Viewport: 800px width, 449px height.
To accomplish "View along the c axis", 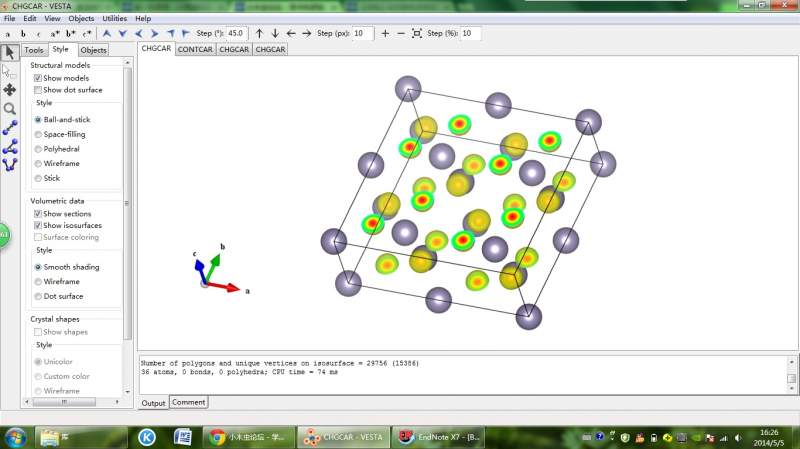I will click(x=39, y=34).
